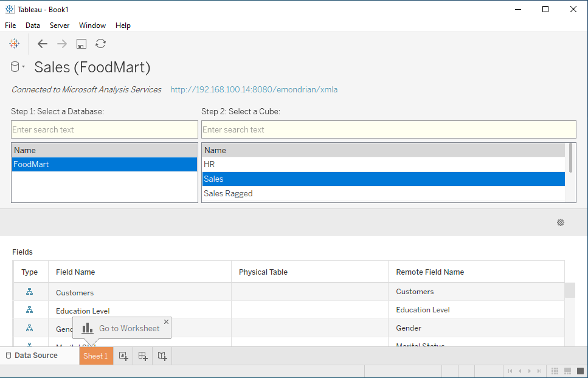Image resolution: width=588 pixels, height=378 pixels.
Task: Dismiss the Go to Worksheet tooltip
Action: click(x=166, y=322)
